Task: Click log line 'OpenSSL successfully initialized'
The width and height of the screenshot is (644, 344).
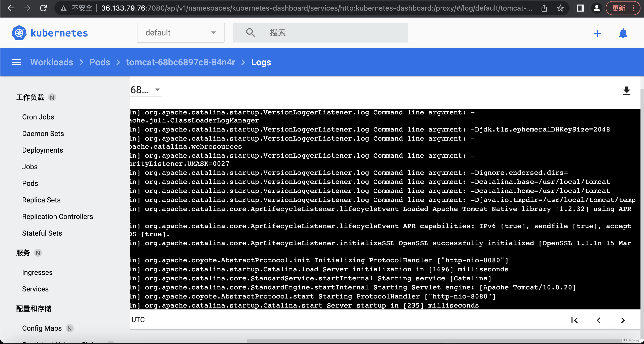Action: click(x=381, y=243)
